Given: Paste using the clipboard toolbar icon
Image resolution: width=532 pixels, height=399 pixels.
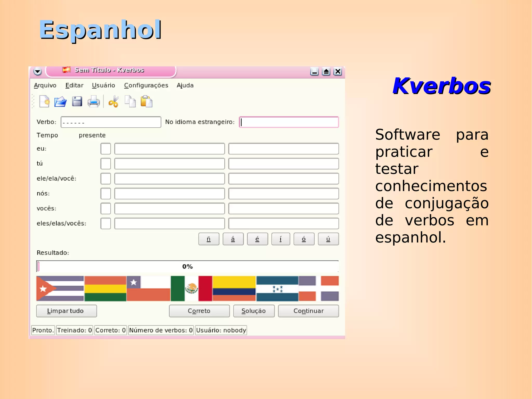Looking at the screenshot, I should (147, 101).
